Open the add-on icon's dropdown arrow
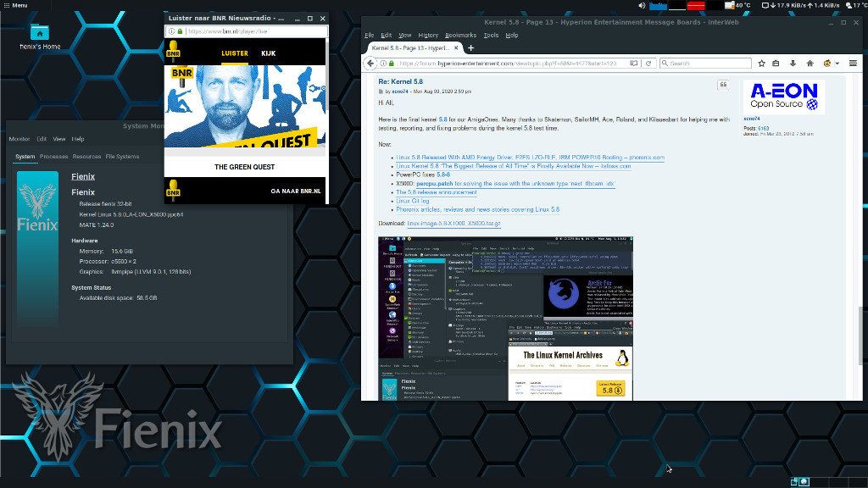 click(x=837, y=63)
